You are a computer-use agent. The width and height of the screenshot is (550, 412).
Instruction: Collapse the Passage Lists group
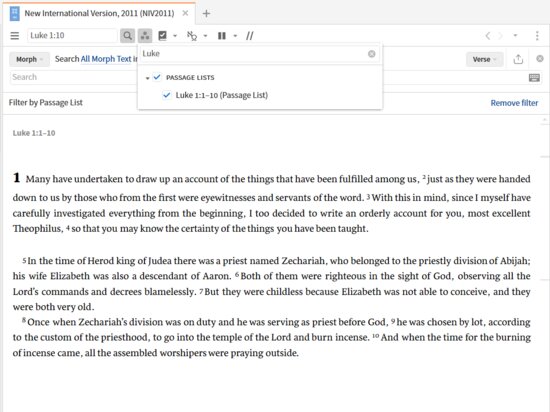147,78
